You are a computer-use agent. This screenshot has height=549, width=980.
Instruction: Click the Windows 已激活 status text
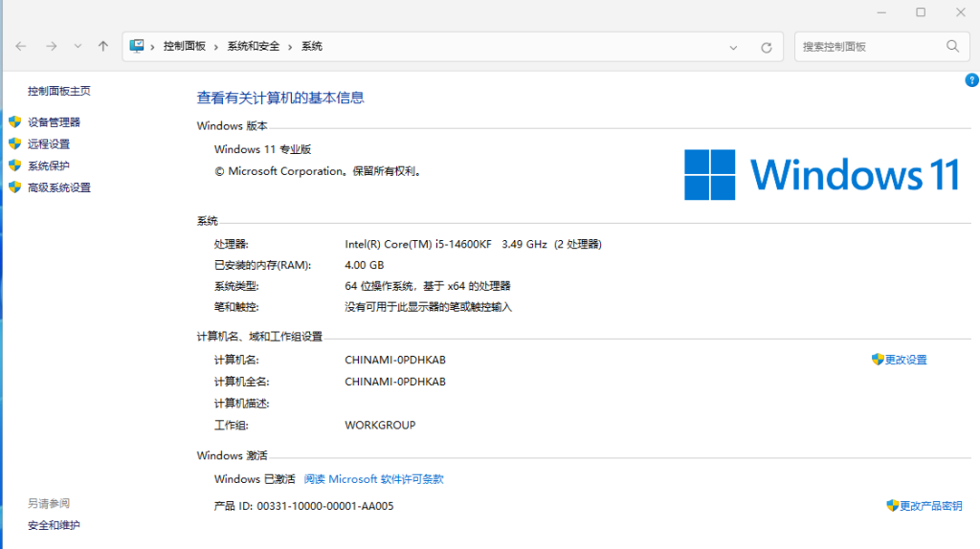pos(255,479)
